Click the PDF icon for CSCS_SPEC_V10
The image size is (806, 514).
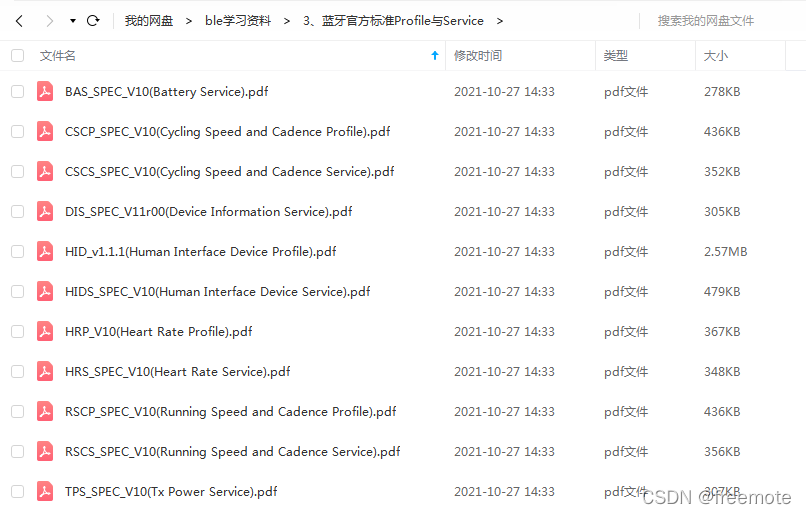[45, 172]
